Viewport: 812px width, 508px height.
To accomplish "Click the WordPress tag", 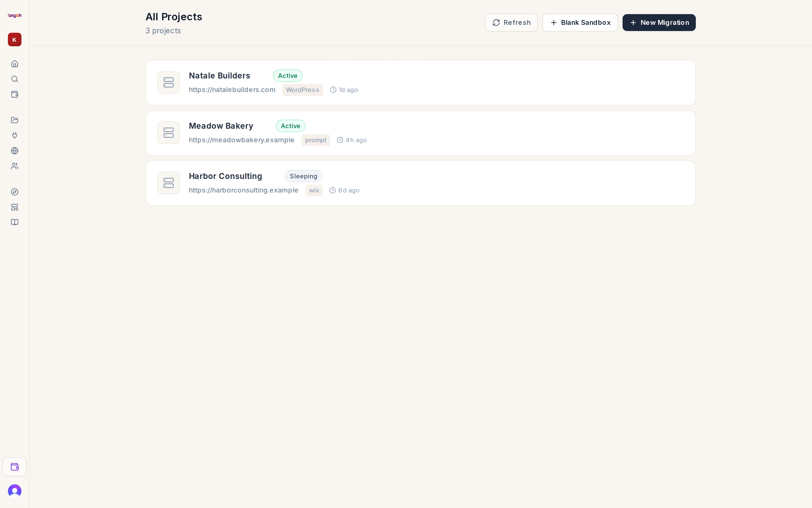I will tap(302, 90).
